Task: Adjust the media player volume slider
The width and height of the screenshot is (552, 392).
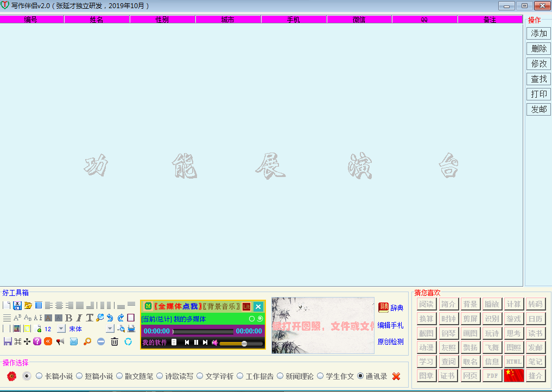Action: pos(244,343)
